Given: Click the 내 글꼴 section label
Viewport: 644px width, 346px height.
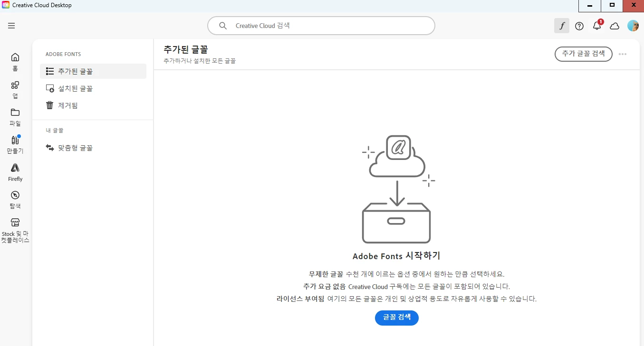Looking at the screenshot, I should tap(55, 130).
